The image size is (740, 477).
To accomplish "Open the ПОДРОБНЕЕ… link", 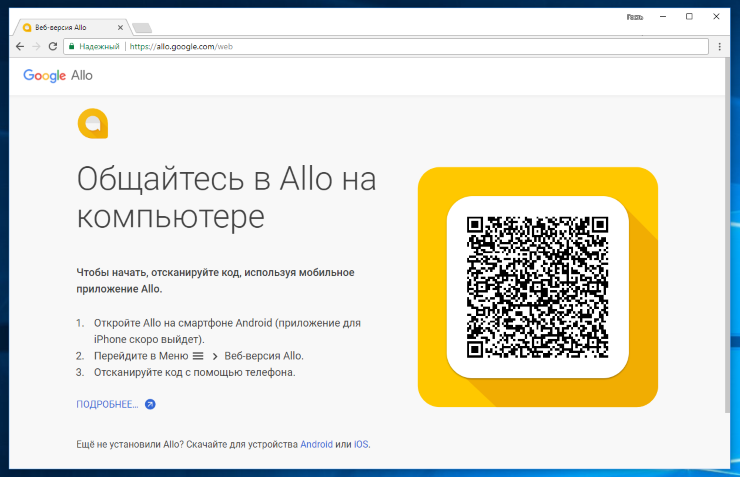I will (x=107, y=405).
